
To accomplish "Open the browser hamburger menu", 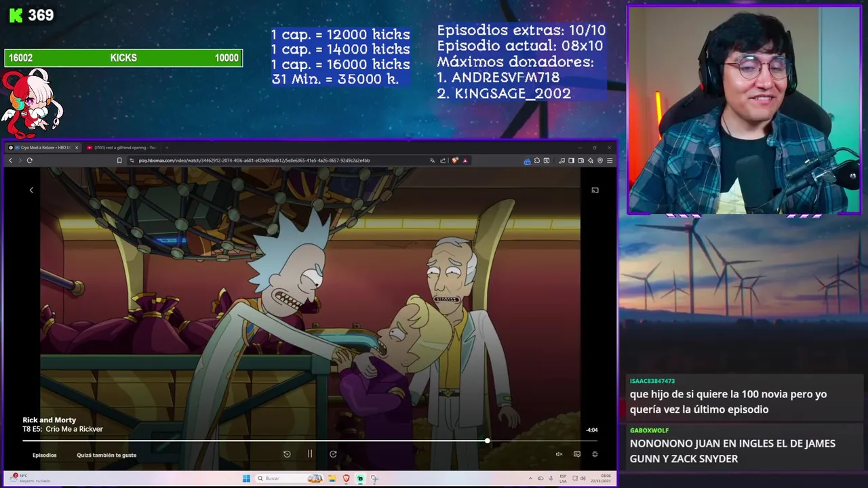I will pos(610,161).
